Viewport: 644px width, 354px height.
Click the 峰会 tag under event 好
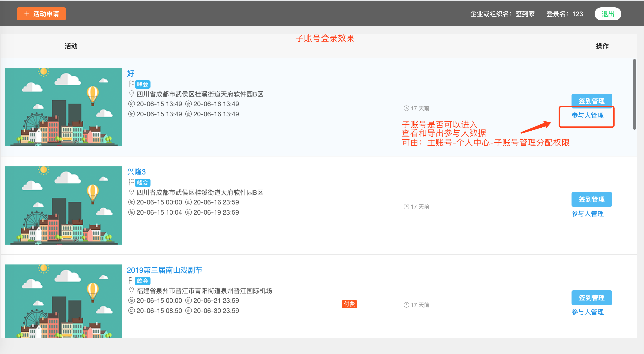142,84
